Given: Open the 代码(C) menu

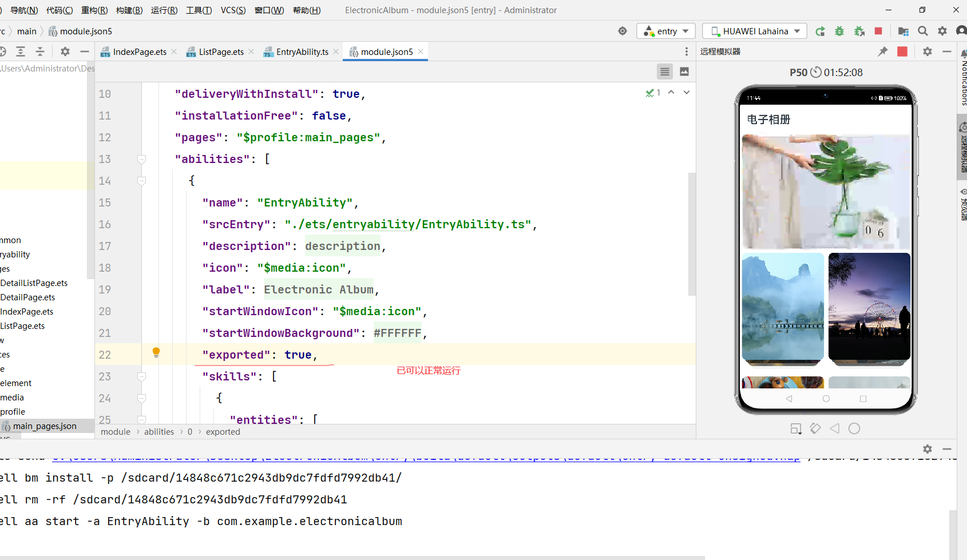Looking at the screenshot, I should click(x=60, y=10).
